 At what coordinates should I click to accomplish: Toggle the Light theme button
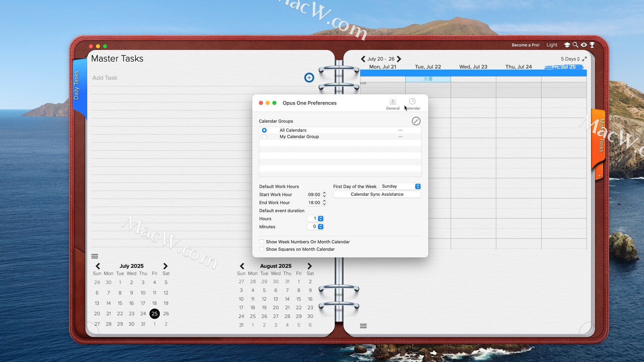[x=552, y=45]
